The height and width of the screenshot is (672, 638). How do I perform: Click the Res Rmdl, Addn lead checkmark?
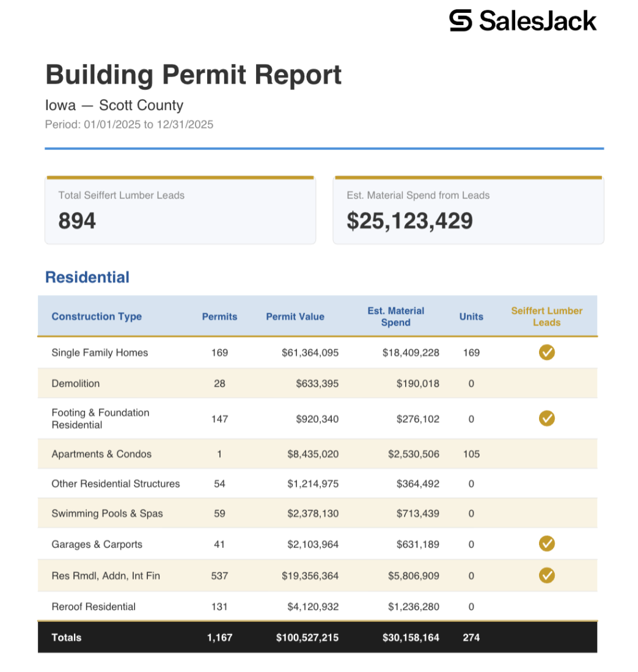tap(547, 575)
